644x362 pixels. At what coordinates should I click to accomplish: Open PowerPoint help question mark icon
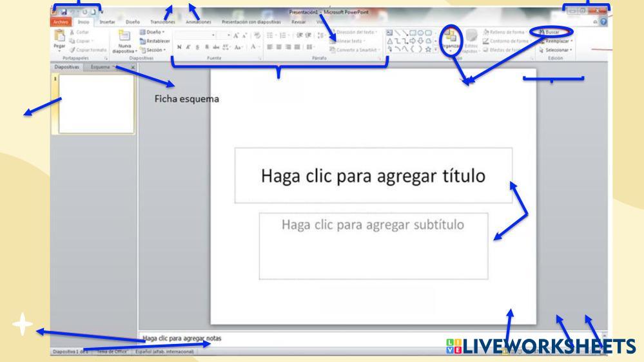coord(602,21)
